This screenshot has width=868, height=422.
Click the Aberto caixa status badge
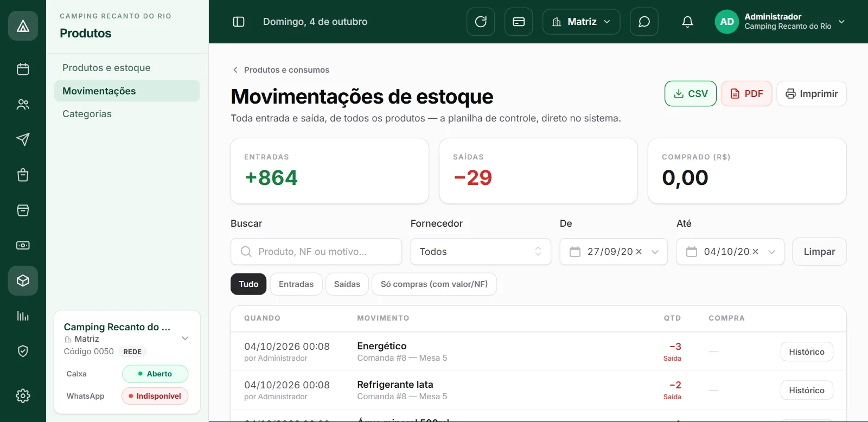pos(155,374)
